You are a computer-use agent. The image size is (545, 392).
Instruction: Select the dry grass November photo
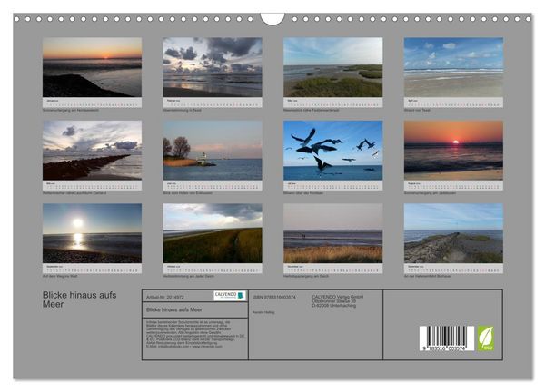tap(333, 233)
